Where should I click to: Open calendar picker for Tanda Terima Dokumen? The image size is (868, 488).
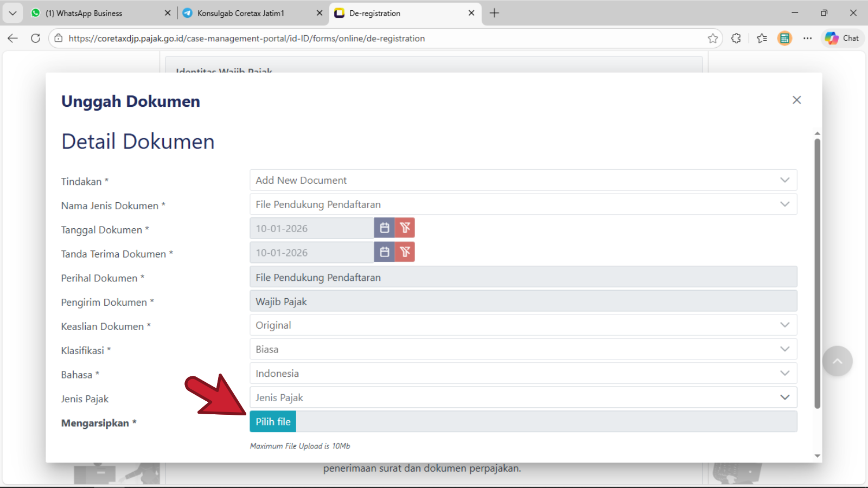384,252
